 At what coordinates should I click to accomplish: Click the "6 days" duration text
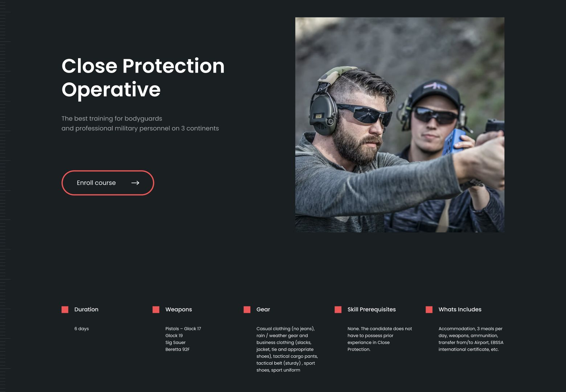pyautogui.click(x=82, y=329)
